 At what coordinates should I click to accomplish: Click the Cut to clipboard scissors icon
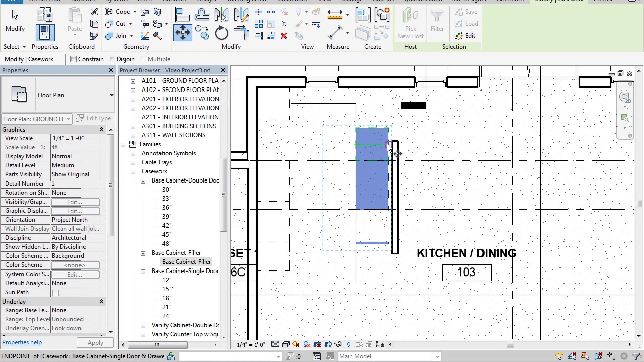[x=94, y=11]
